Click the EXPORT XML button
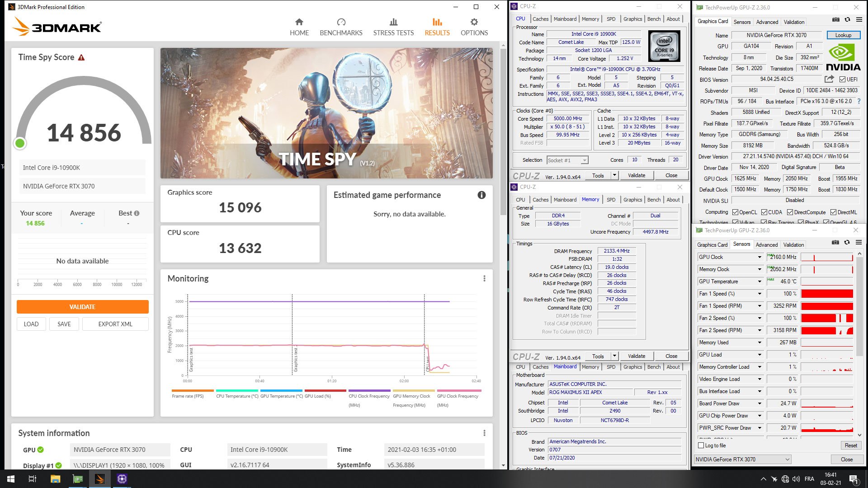868x488 pixels. pos(115,324)
